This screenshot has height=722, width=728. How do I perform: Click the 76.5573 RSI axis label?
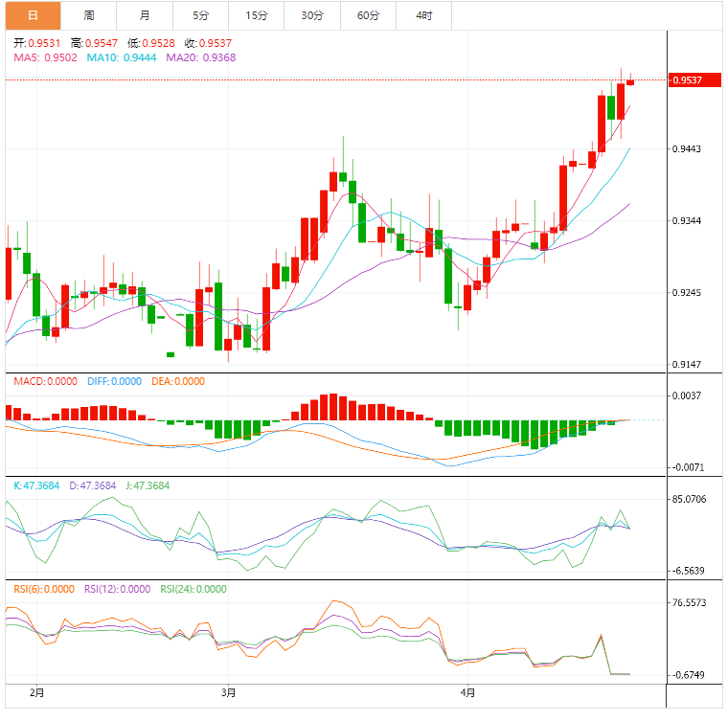[x=689, y=602]
